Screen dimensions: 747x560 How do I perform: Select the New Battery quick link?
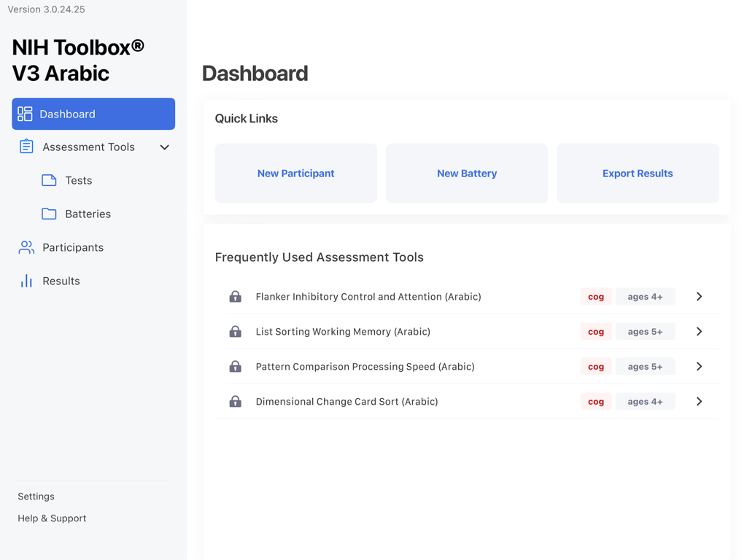[466, 173]
